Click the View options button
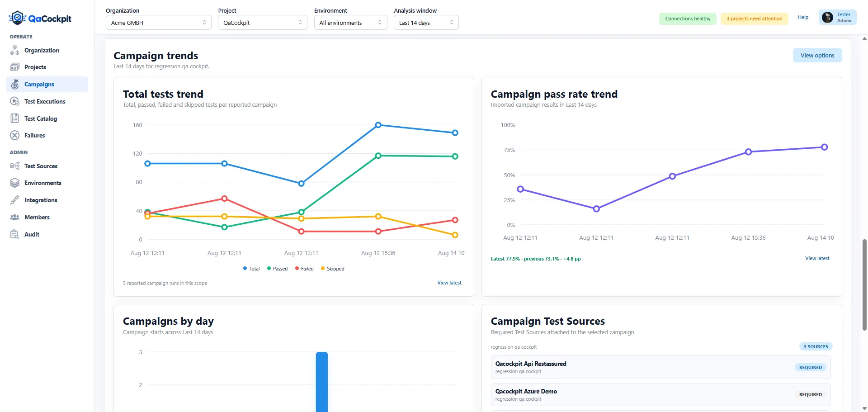The height and width of the screenshot is (412, 868). (817, 55)
